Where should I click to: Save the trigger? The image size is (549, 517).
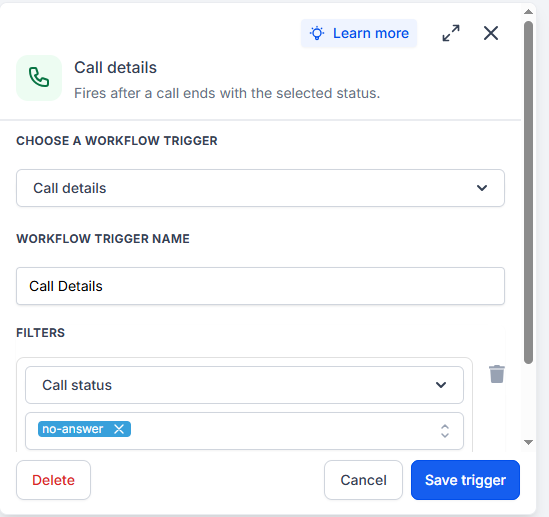[465, 480]
